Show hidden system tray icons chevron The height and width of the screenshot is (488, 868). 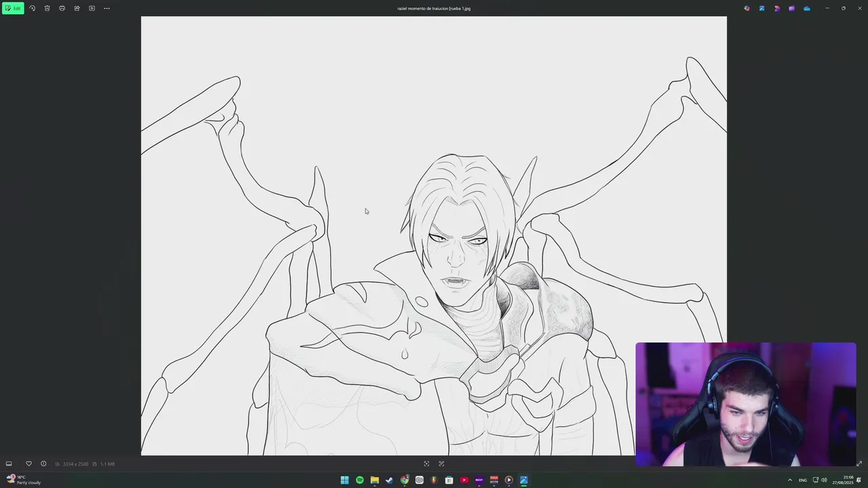pos(789,480)
